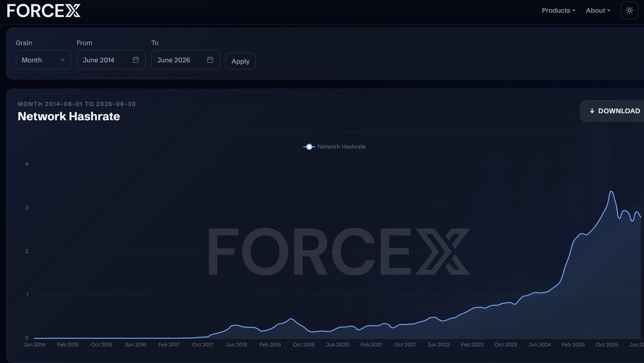Click the x-axis label Feb 2025
The image size is (644, 363).
point(574,345)
